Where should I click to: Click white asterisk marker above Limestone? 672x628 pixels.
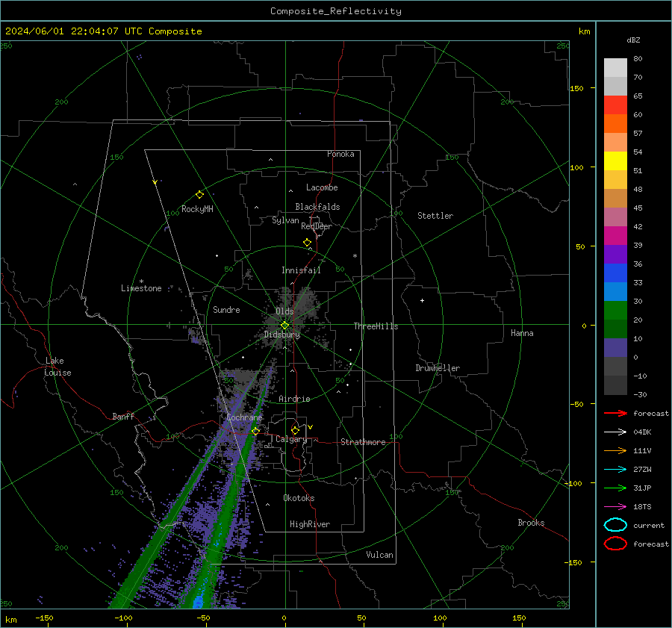(141, 282)
